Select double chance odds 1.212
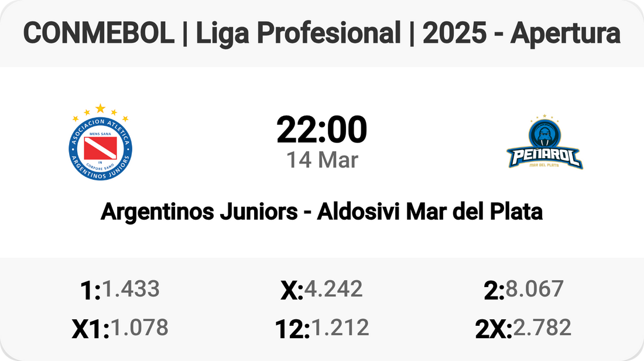This screenshot has width=644, height=361. coord(340,327)
